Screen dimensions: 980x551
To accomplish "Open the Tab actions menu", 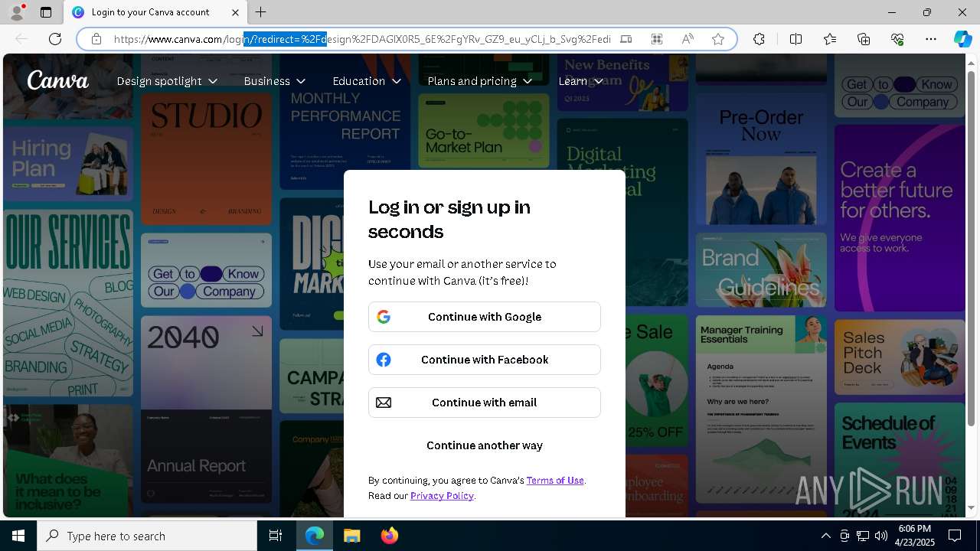I will 46,12.
